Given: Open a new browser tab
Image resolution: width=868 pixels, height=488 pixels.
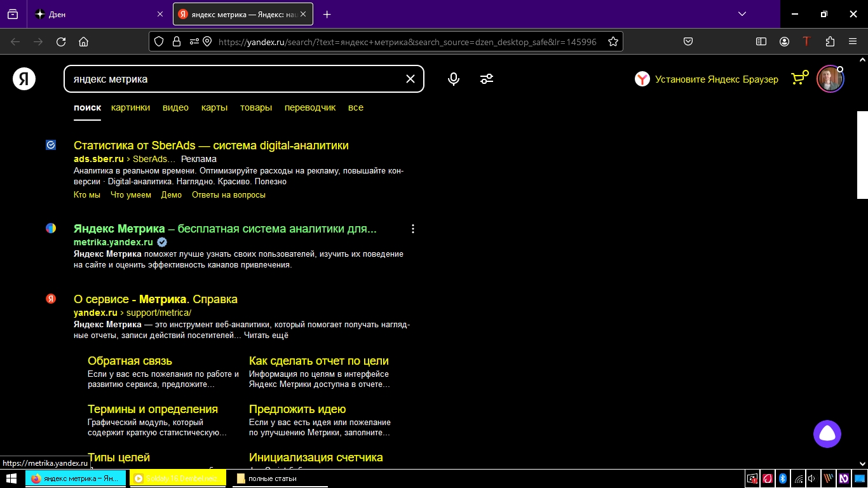Looking at the screenshot, I should [x=327, y=14].
